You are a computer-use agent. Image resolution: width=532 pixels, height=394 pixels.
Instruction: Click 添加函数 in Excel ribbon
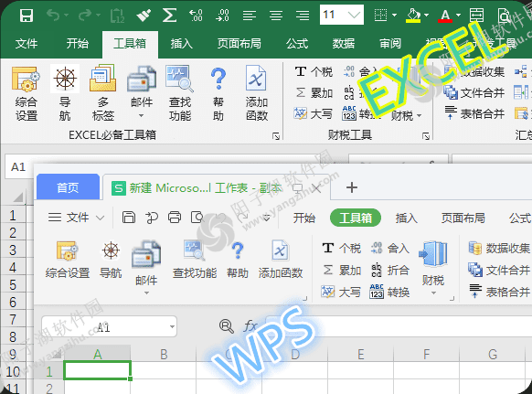pyautogui.click(x=257, y=93)
